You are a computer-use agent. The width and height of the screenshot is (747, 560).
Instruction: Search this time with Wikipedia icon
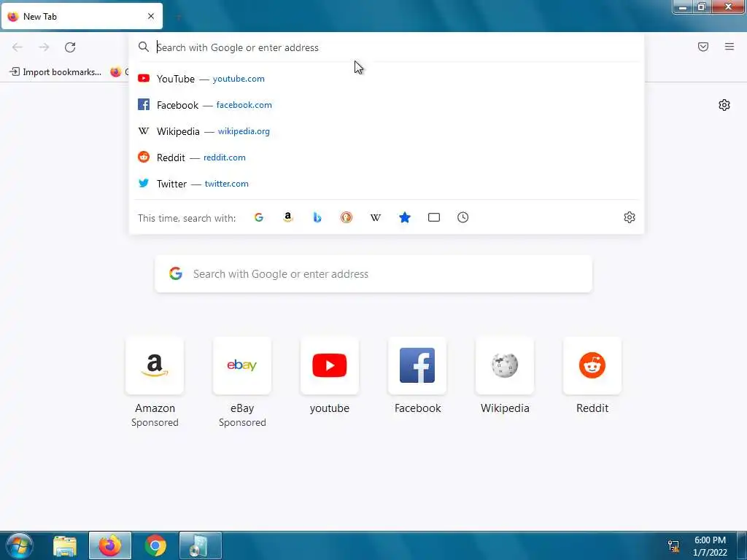point(376,217)
